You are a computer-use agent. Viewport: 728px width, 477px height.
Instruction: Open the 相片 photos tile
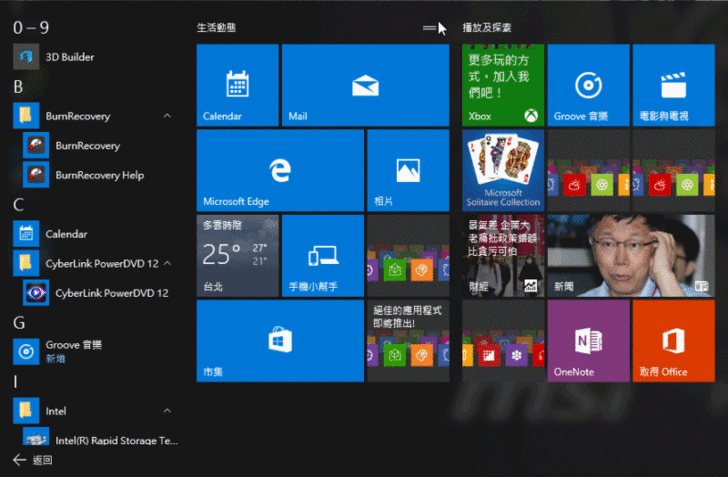[x=408, y=170]
